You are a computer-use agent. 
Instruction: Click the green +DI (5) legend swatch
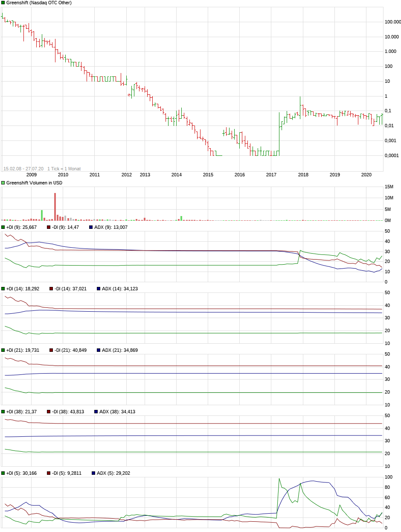point(3,473)
